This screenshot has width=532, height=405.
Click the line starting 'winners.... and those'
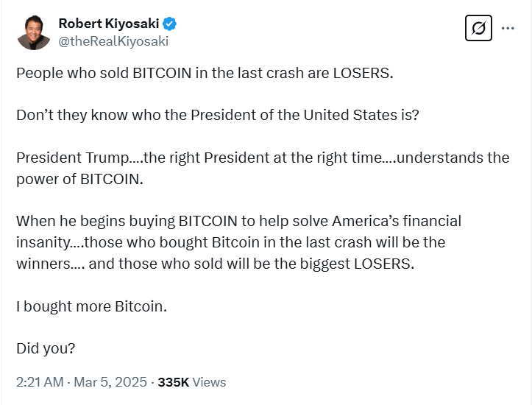click(215, 264)
